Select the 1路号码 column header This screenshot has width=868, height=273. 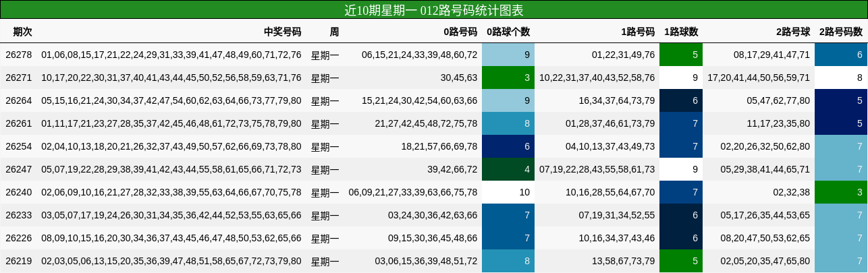pos(638,32)
